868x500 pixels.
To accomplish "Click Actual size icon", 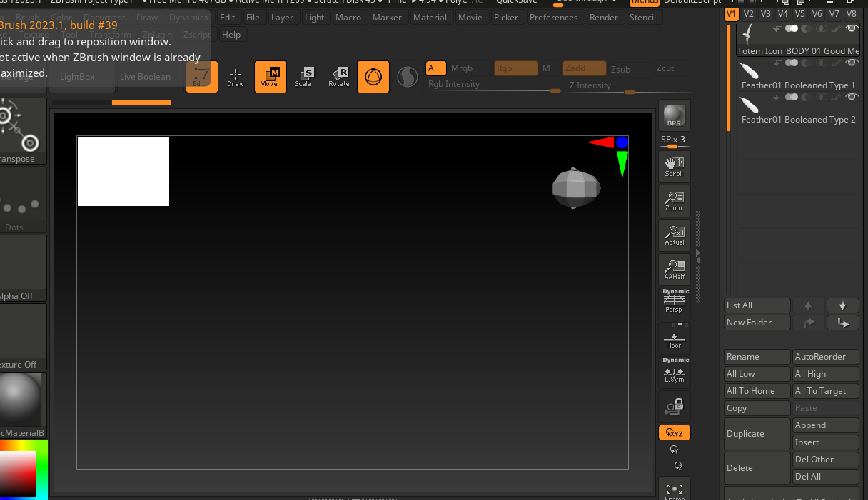I will 674,235.
